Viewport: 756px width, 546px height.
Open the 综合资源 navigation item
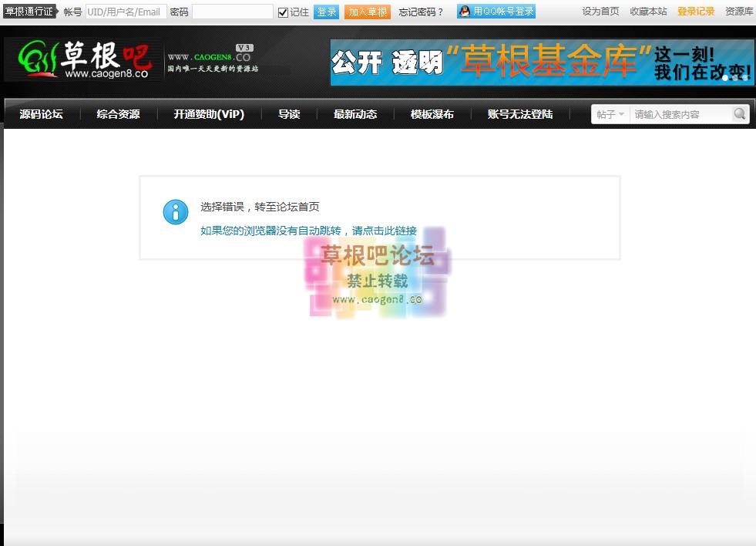[x=118, y=114]
